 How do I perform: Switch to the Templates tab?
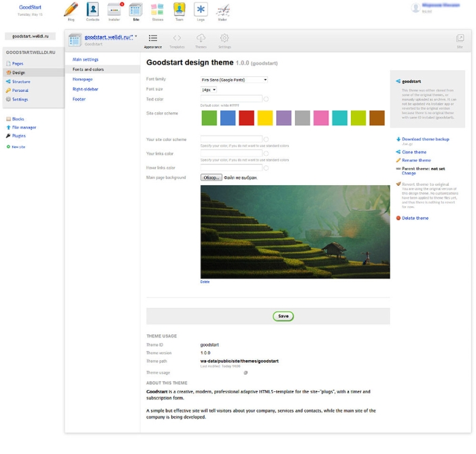(177, 40)
